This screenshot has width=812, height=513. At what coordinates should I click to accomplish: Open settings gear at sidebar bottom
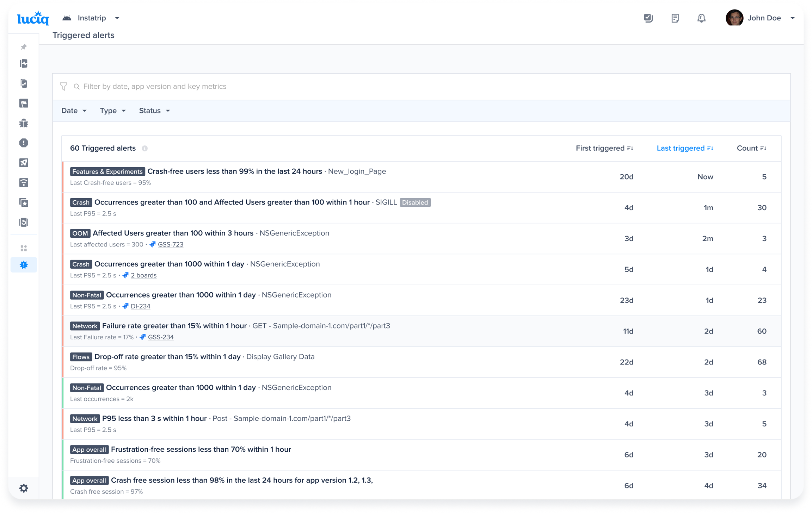[x=24, y=488]
